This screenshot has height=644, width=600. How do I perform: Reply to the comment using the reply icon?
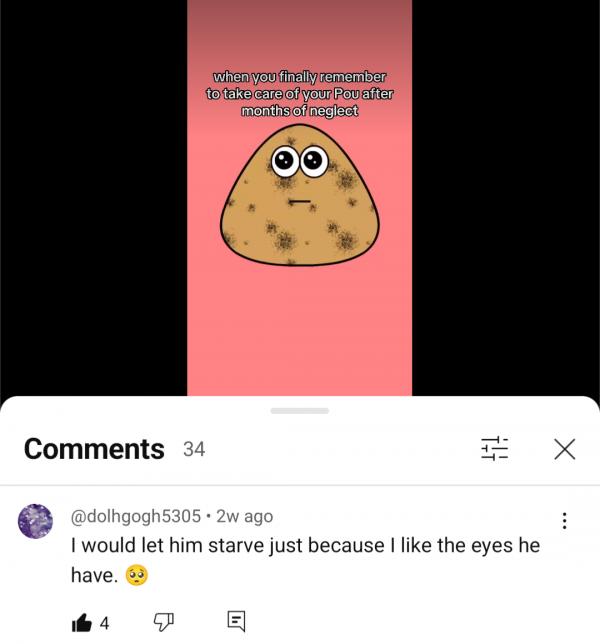point(236,622)
